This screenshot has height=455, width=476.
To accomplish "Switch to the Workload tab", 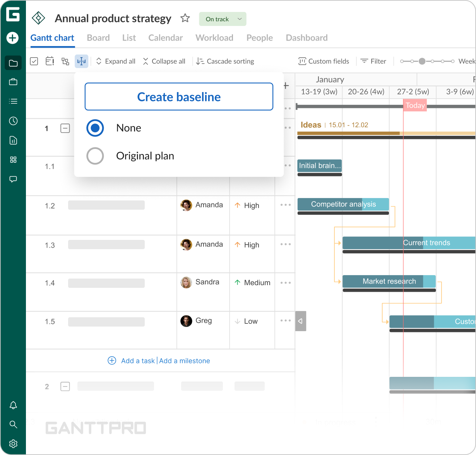I will click(x=214, y=38).
